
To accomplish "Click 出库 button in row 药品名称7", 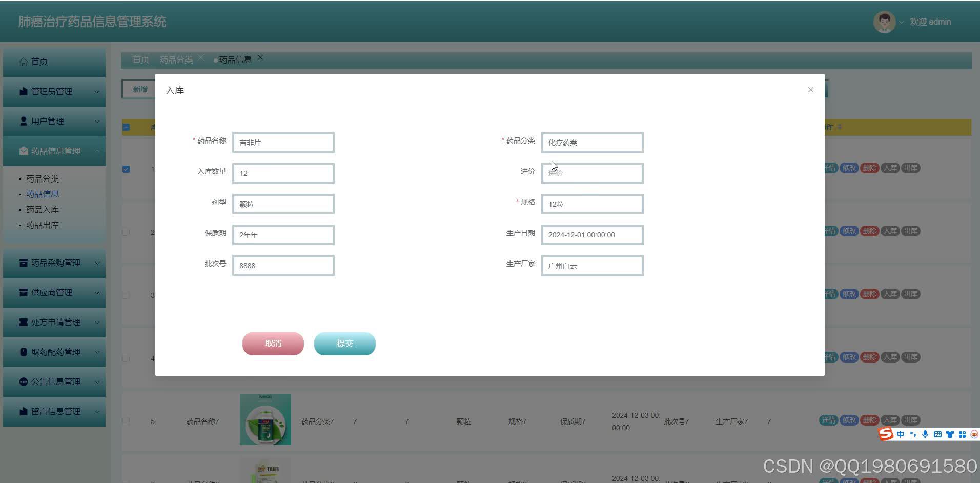I will pyautogui.click(x=911, y=420).
